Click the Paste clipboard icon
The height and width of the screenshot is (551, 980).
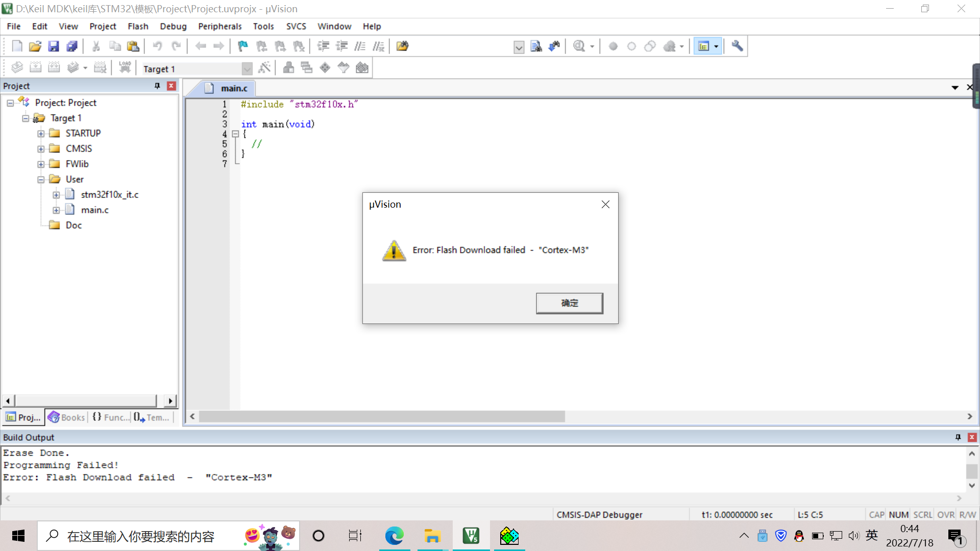tap(133, 46)
